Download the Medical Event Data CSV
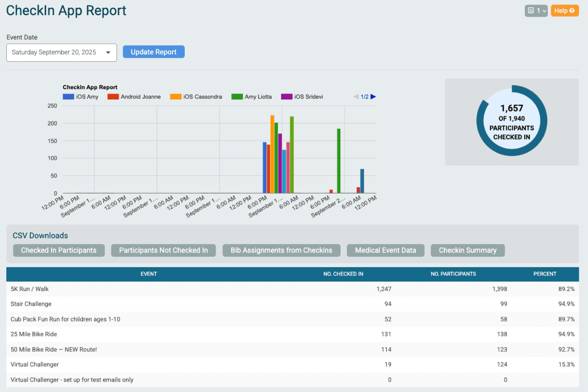The width and height of the screenshot is (588, 392). (x=386, y=250)
